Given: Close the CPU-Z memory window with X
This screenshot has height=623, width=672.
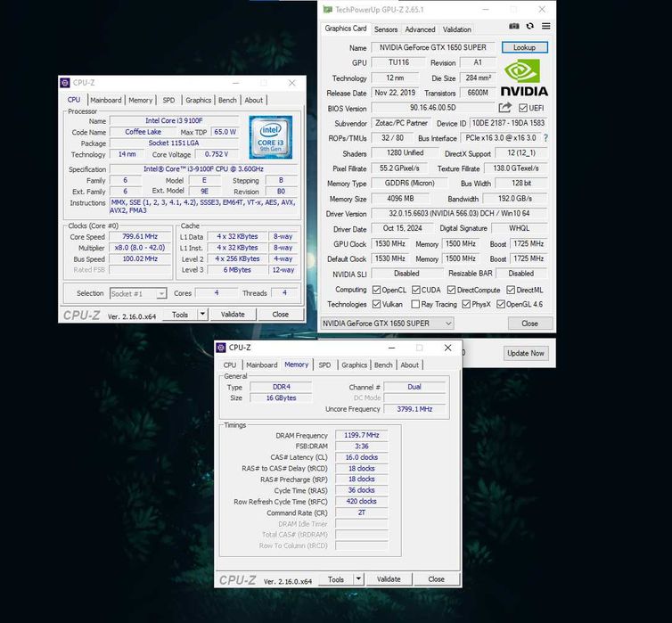Looking at the screenshot, I should (x=448, y=348).
